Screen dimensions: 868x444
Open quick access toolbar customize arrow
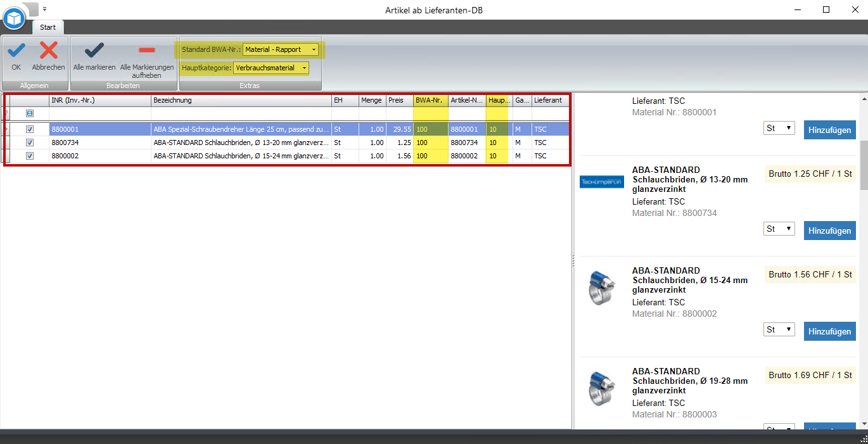(45, 10)
